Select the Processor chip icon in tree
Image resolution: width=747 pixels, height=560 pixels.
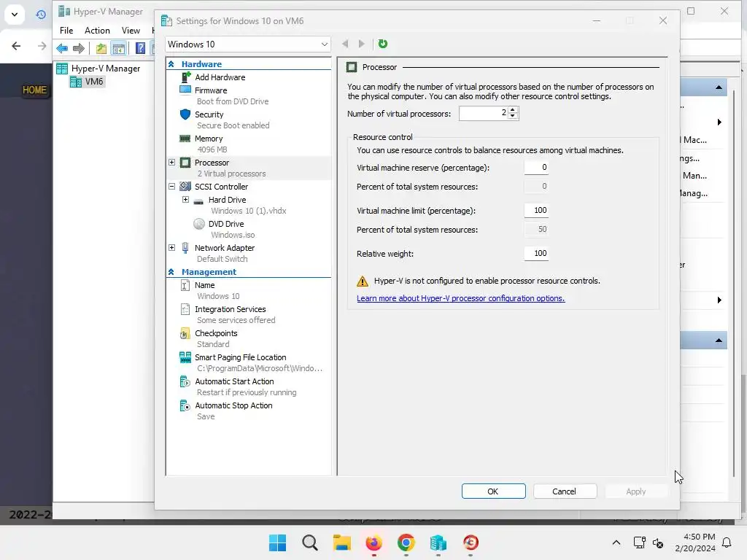[x=185, y=163]
